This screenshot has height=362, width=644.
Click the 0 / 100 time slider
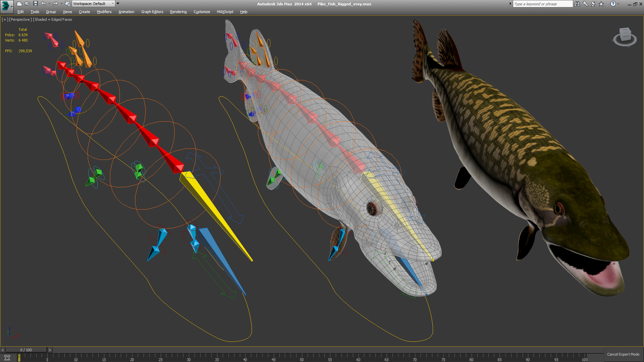tap(26, 350)
